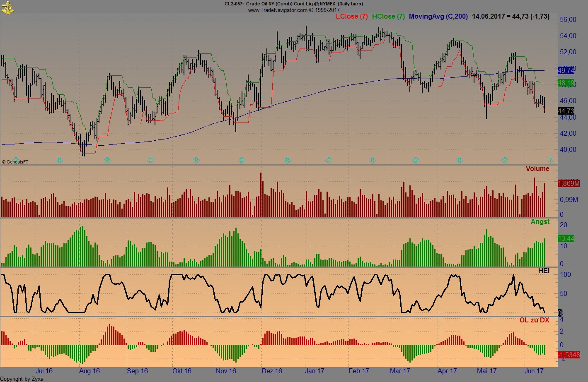
Task: Click the anchor logo in top-left corner
Action: click(7, 7)
